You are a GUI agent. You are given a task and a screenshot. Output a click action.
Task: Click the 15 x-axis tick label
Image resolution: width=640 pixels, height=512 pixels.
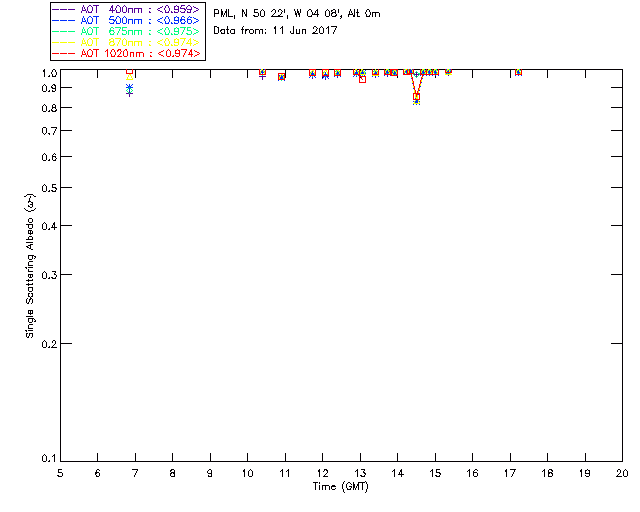(435, 473)
